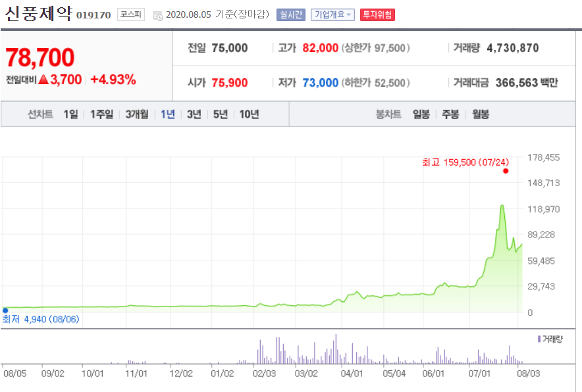Click the 2020.08.05 기준(장마감) date text

[217, 14]
